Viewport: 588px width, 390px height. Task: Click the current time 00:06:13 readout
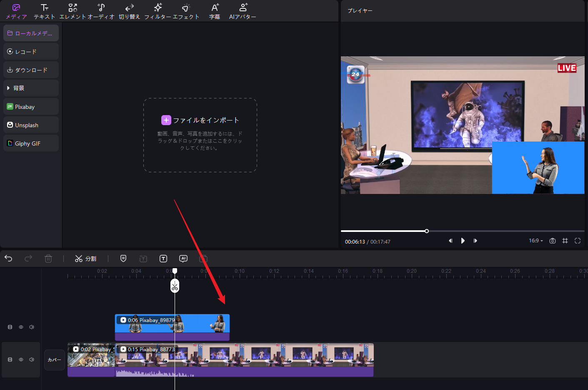(x=355, y=242)
